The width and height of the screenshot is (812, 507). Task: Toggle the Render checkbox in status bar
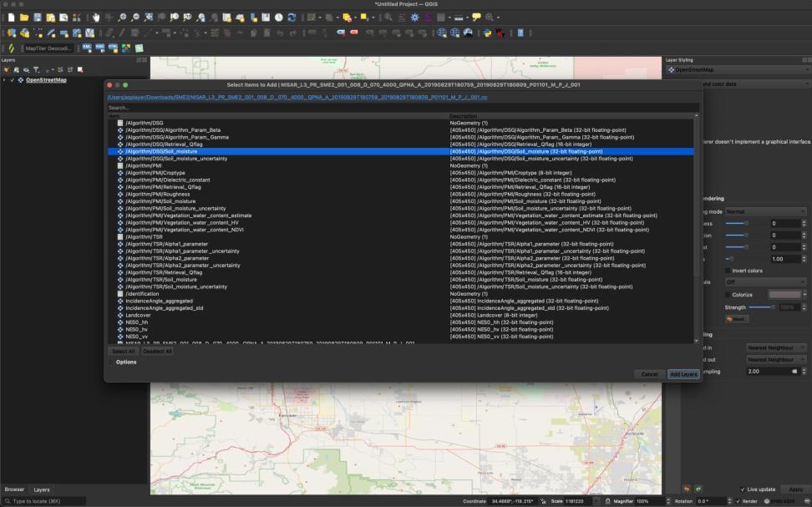(738, 501)
